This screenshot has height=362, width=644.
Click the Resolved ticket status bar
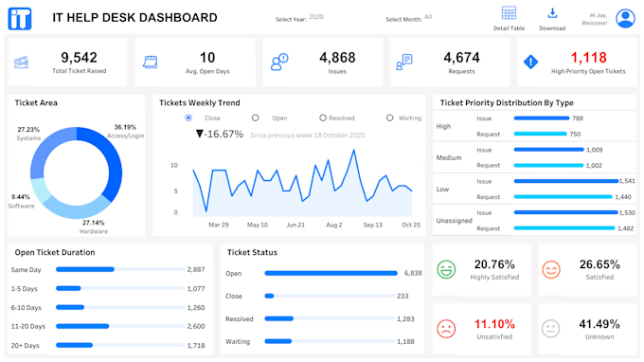278,318
